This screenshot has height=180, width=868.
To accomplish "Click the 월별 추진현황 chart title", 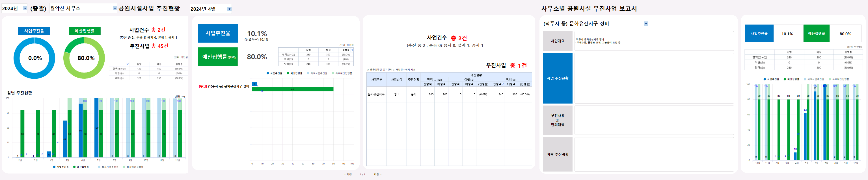I will pyautogui.click(x=20, y=93).
